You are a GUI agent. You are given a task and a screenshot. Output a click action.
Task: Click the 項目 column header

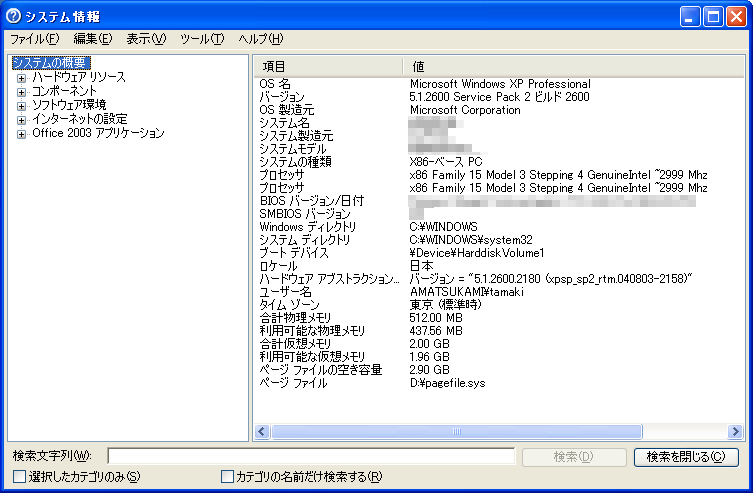[x=328, y=65]
